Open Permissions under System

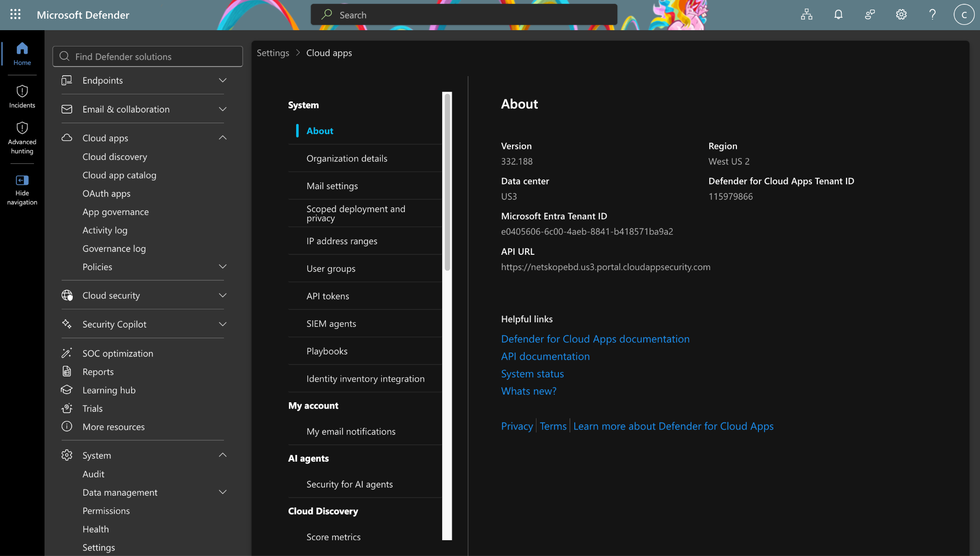pos(106,511)
